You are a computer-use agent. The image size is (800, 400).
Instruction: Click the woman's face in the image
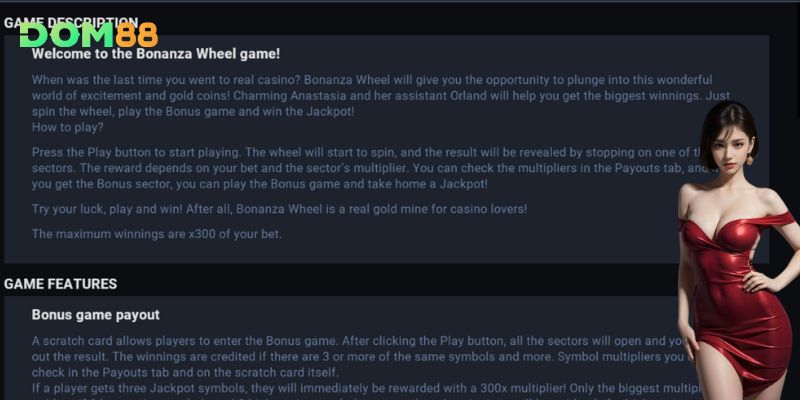coord(730,144)
